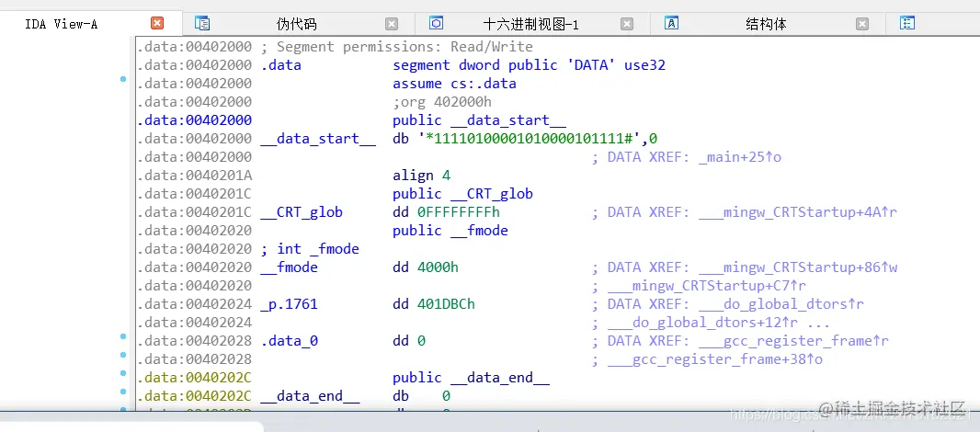980x432 pixels.
Task: Follow the ___gcc_register_frame↑r xref
Action: 793,341
